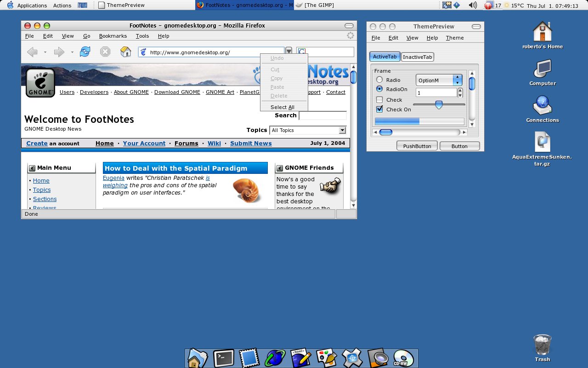
Task: Open the Sections link in Main Menu
Action: [x=45, y=199]
